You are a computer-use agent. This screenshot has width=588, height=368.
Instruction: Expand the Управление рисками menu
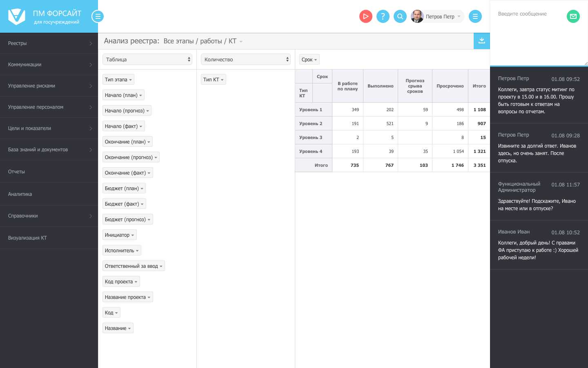click(x=49, y=86)
